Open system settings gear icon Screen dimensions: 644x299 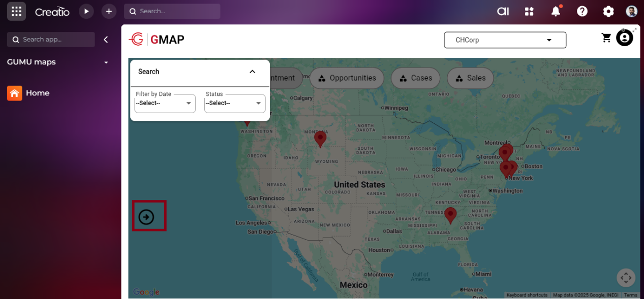608,11
